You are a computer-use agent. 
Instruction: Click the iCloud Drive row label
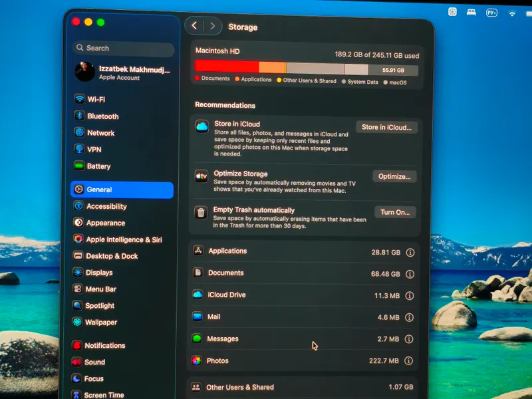[226, 295]
